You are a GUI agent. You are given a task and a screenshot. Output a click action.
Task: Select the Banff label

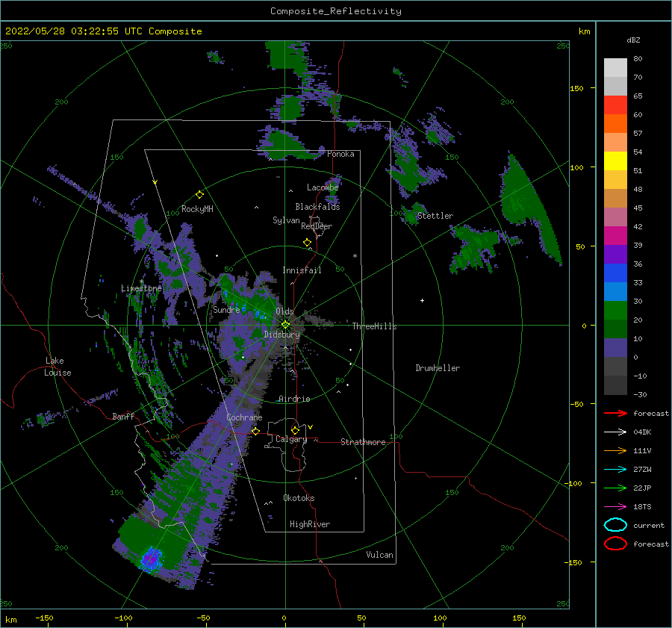click(x=123, y=416)
